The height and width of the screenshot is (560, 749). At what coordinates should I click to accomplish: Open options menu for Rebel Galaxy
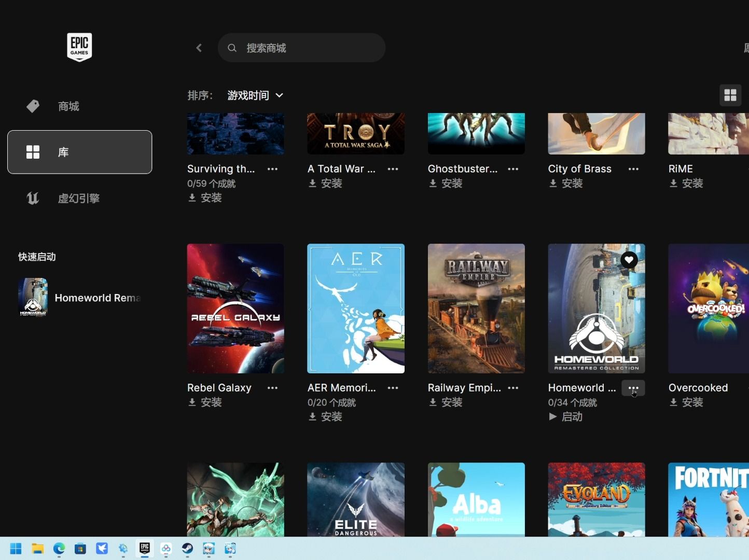point(272,388)
